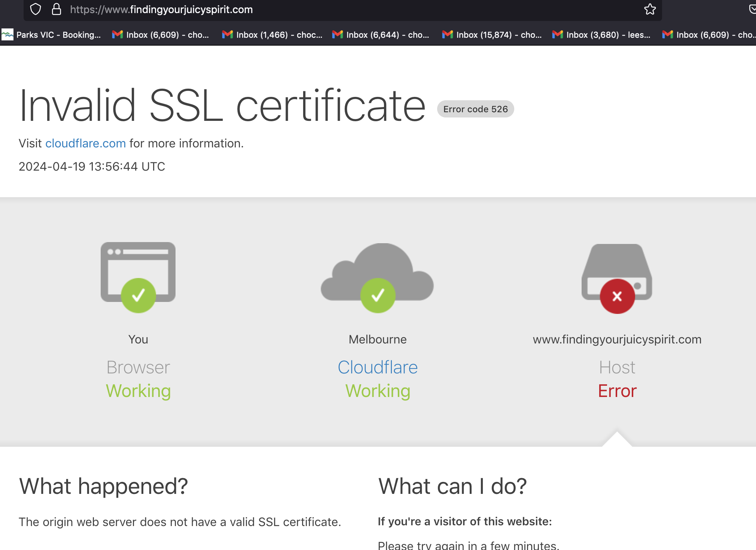The height and width of the screenshot is (550, 756).
Task: Open the site security padlock info
Action: pos(57,9)
